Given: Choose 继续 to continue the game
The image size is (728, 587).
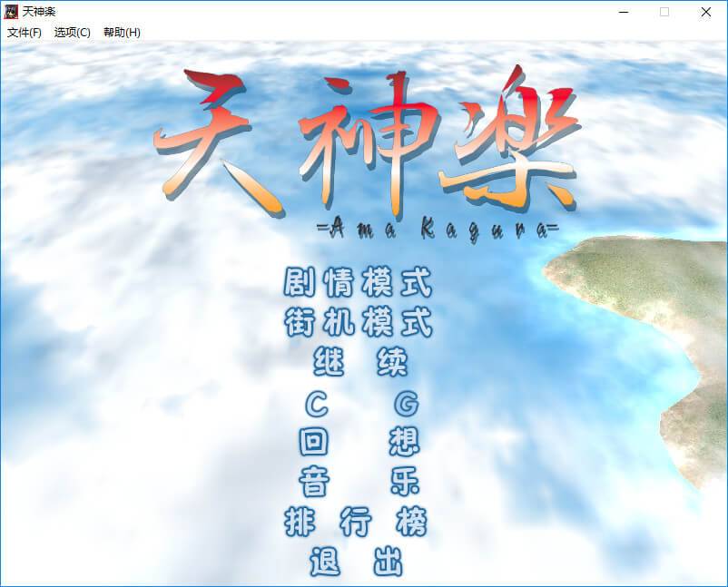Looking at the screenshot, I should (359, 363).
